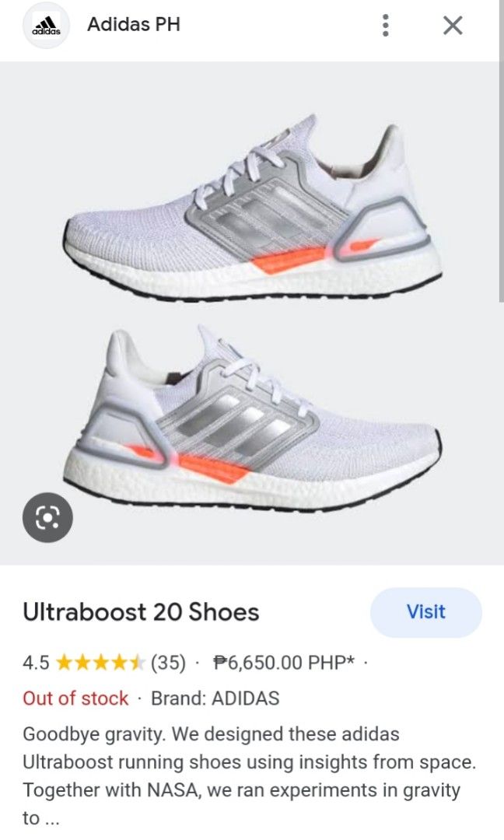Open the Adidas PH source name

point(133,25)
